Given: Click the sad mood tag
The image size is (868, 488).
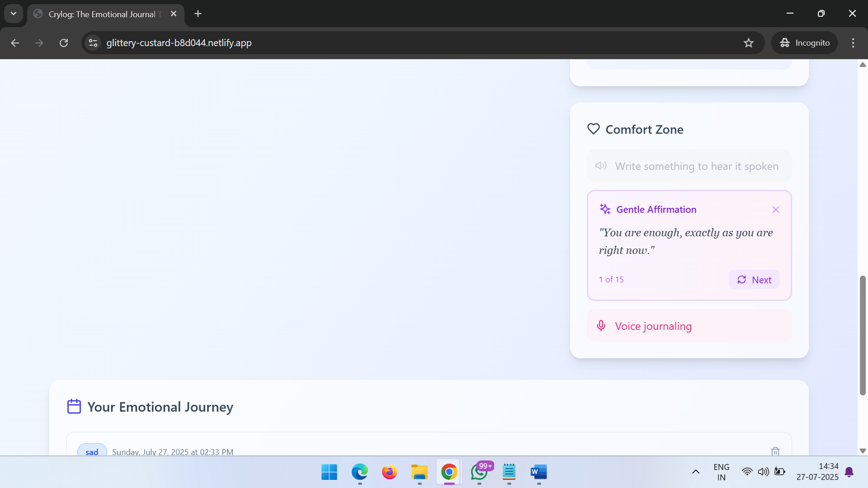Looking at the screenshot, I should (92, 451).
